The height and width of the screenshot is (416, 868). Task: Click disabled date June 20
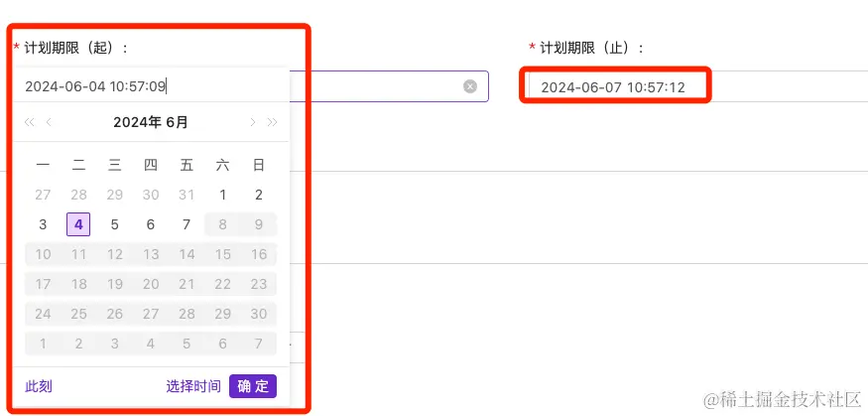(151, 284)
